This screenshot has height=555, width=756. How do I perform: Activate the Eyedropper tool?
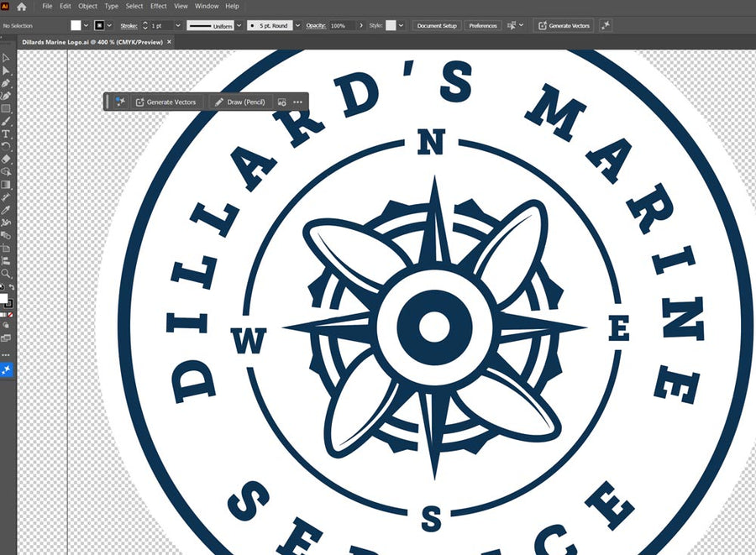pos(6,210)
